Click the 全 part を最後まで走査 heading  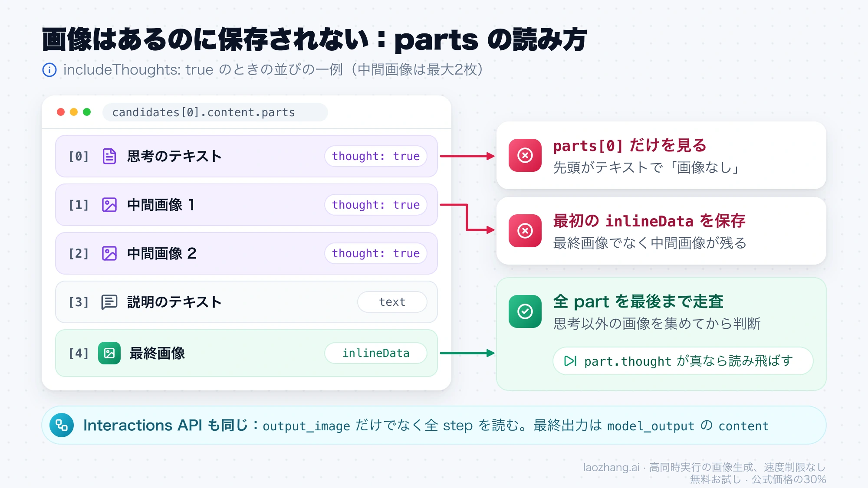638,302
